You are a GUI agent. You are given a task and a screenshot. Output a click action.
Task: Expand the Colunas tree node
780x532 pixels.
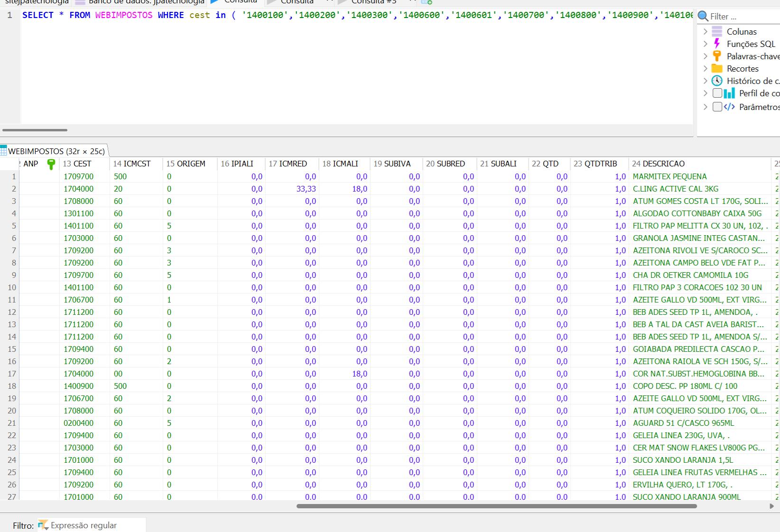[706, 32]
